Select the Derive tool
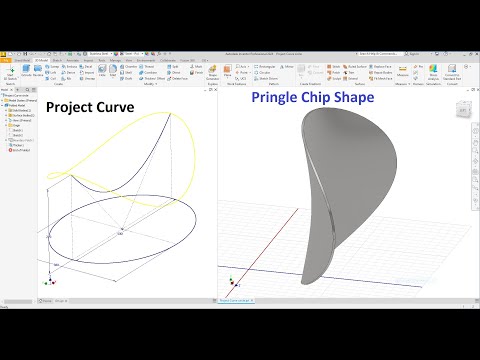 [x=68, y=72]
